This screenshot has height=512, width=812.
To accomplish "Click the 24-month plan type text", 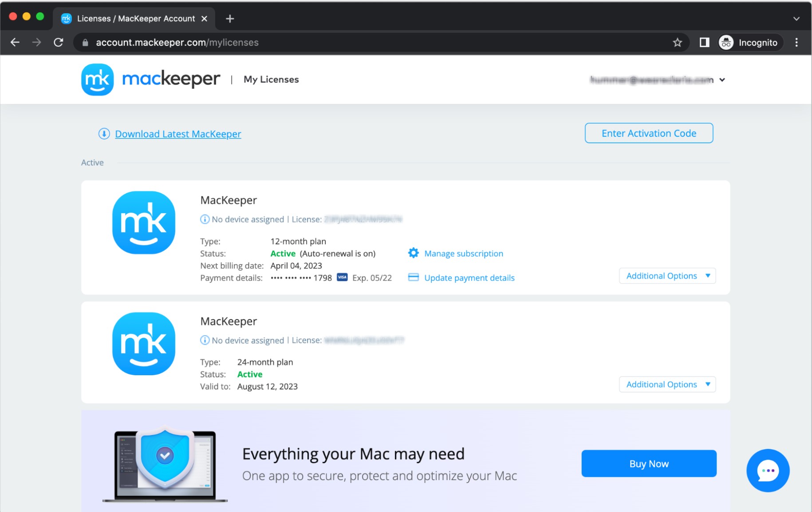I will (x=265, y=362).
